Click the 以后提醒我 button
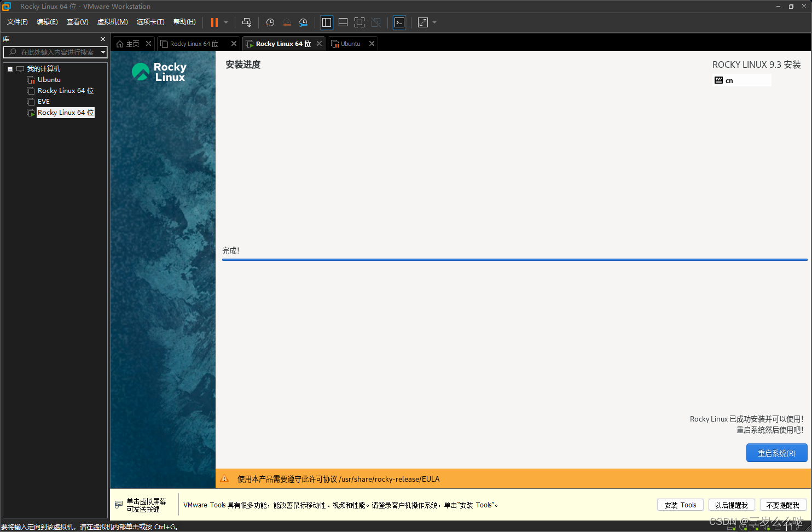This screenshot has height=532, width=812. (x=731, y=505)
